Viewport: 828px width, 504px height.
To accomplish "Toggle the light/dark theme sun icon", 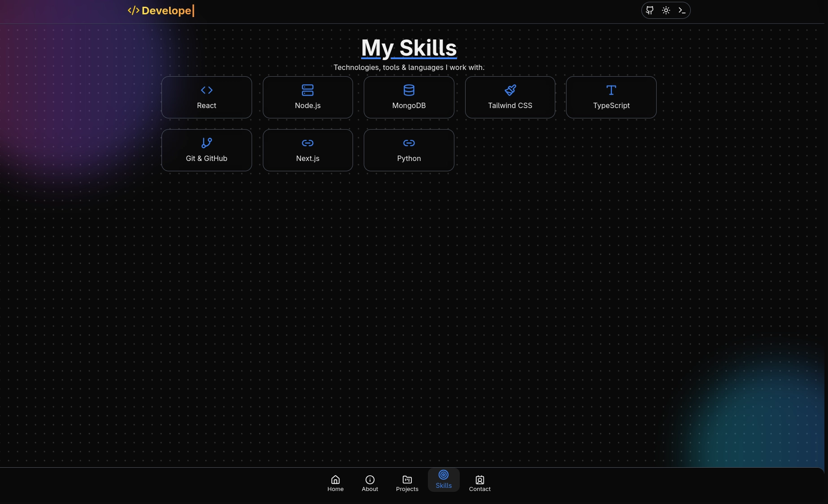I will coord(666,10).
